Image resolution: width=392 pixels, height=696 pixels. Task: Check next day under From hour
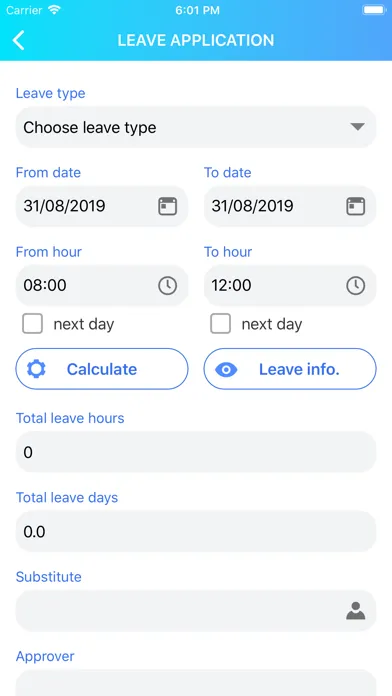32,324
